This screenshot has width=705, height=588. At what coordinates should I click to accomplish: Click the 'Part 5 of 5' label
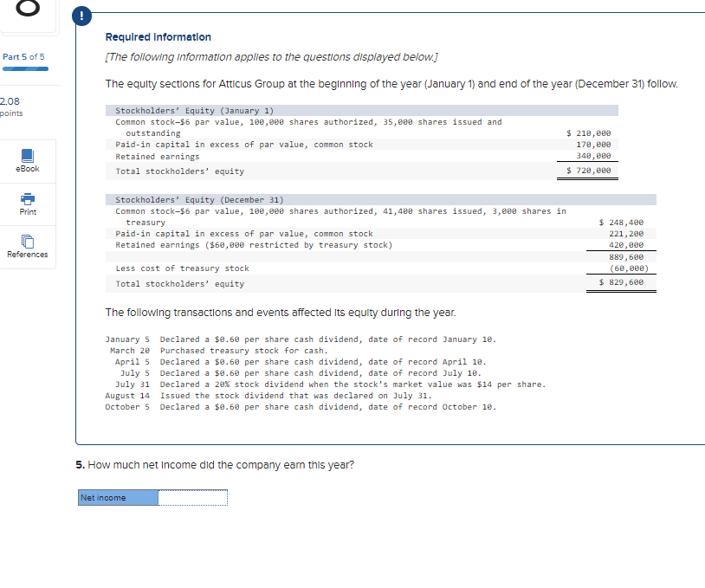(x=23, y=56)
